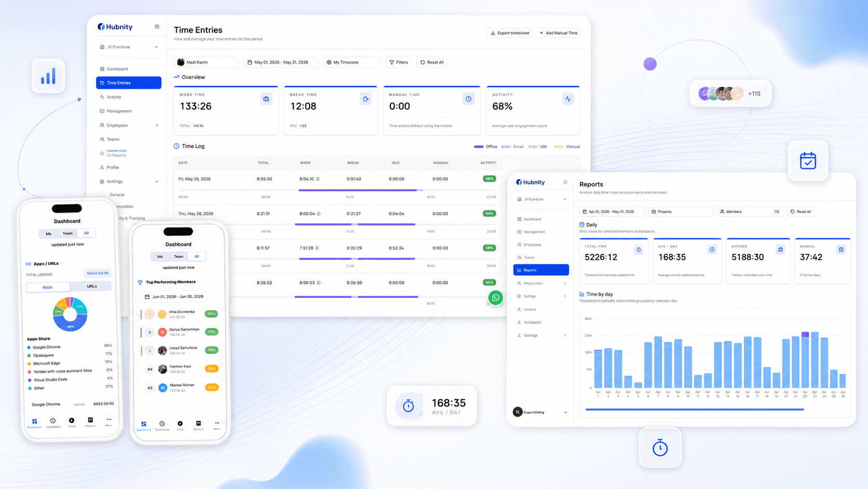Open the My Timezone dropdown

tap(352, 62)
